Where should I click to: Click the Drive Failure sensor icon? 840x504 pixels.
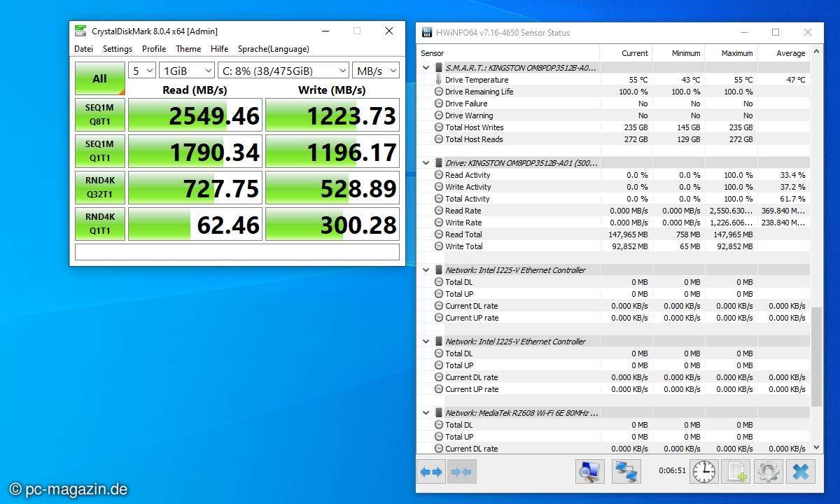[x=439, y=104]
